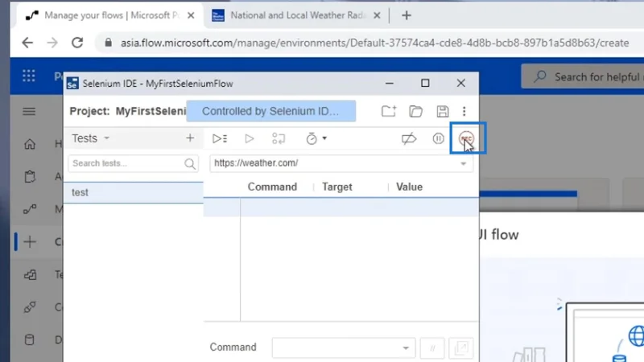Viewport: 644px width, 362px height.
Task: Click search magnifier in tests box
Action: (190, 164)
